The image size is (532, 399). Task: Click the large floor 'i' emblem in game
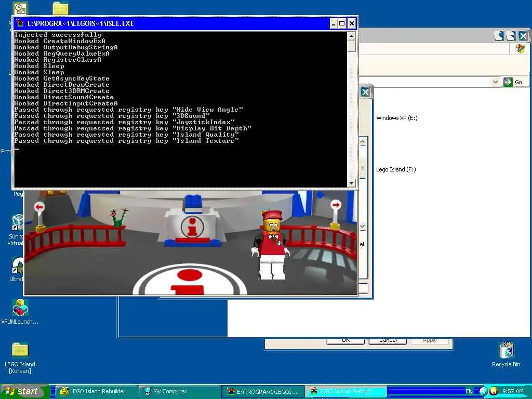(189, 280)
